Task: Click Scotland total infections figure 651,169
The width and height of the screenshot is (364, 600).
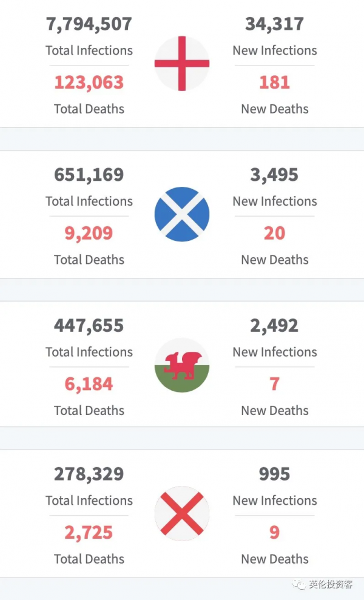Action: pos(89,175)
